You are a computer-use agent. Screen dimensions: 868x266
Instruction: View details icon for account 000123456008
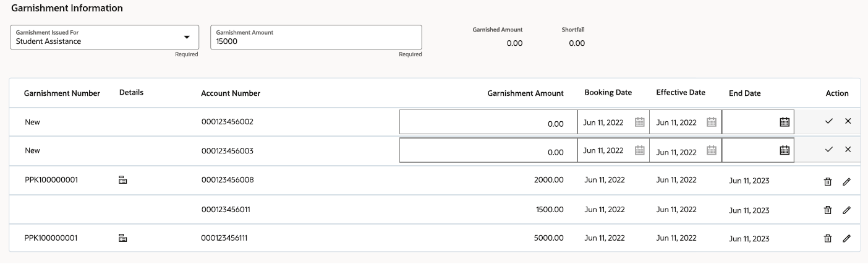(x=122, y=181)
